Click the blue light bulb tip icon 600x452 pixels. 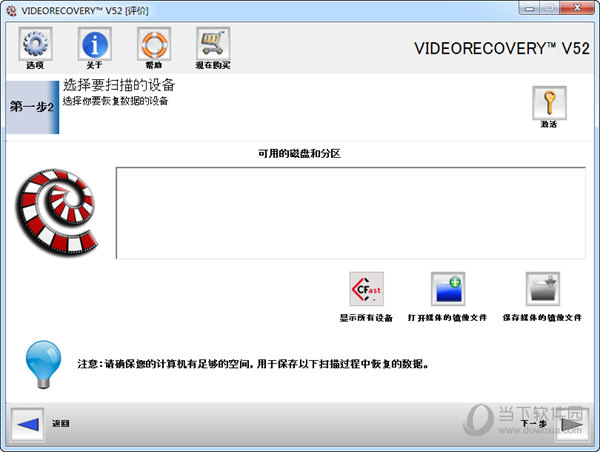[43, 364]
